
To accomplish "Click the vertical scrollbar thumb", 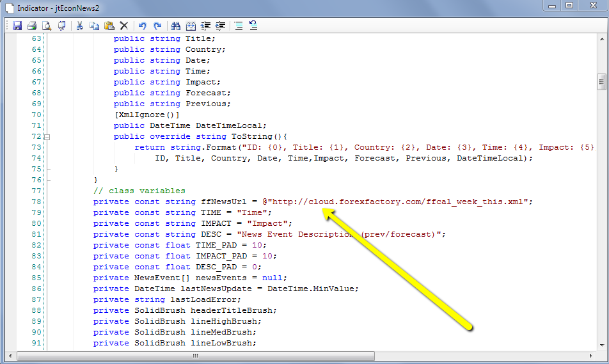I will pos(601,82).
